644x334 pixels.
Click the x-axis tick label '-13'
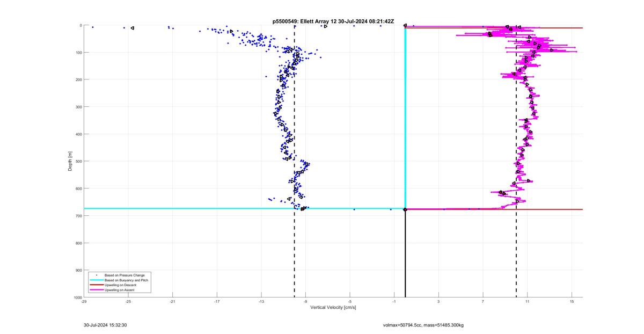coord(261,302)
